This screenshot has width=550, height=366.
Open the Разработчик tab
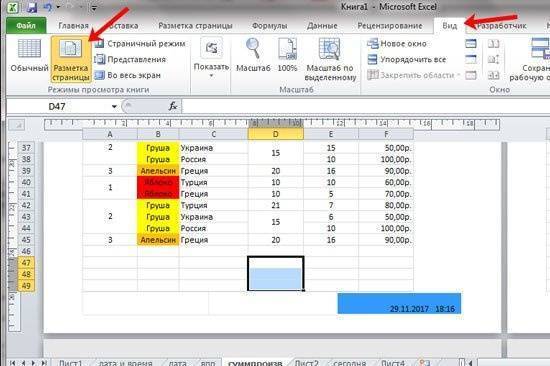[x=502, y=26]
